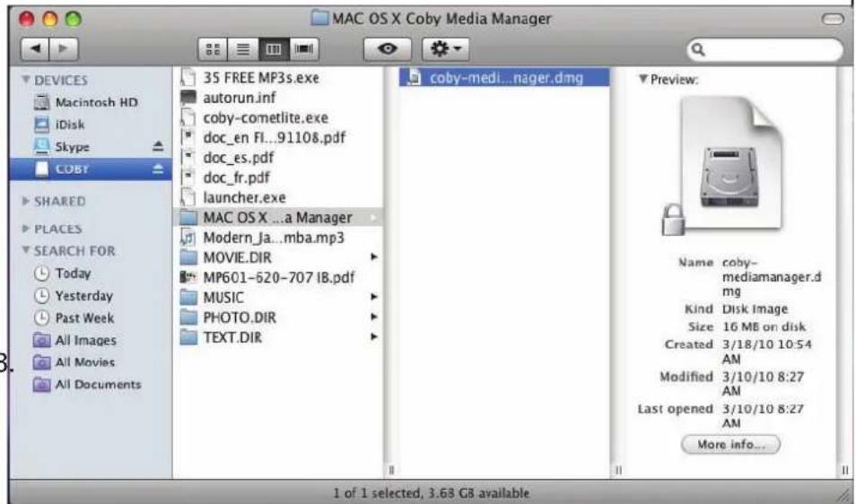Eject the Skype volume
Image resolution: width=856 pixels, height=504 pixels.
[158, 146]
